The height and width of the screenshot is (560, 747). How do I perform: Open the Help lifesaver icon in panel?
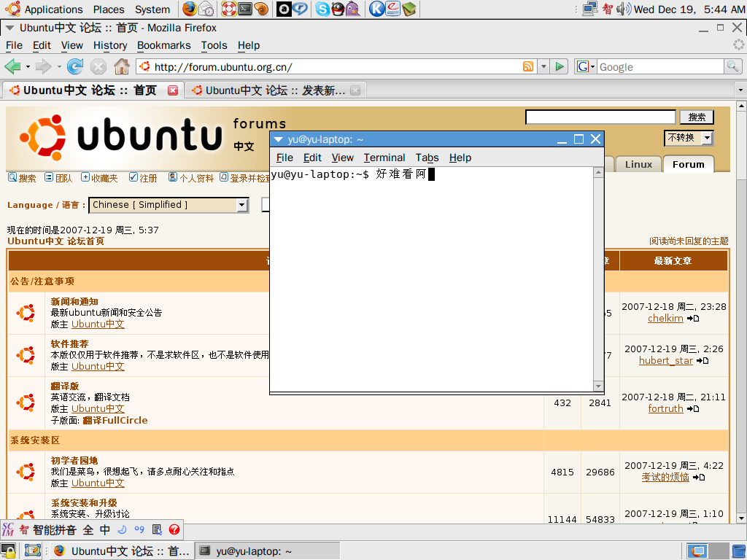(x=229, y=9)
